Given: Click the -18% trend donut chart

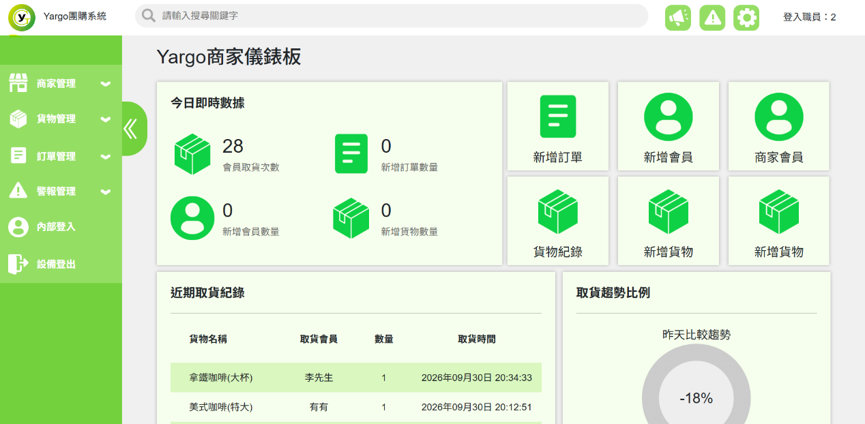Looking at the screenshot, I should point(696,398).
